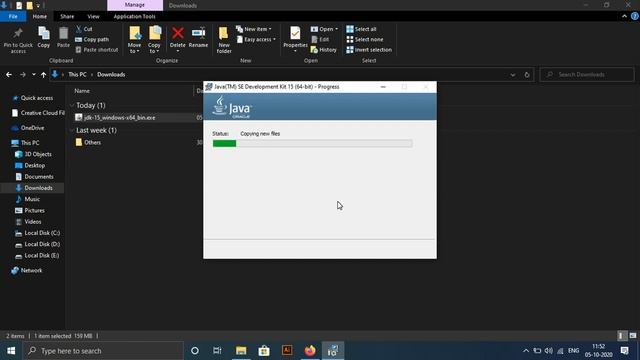This screenshot has width=640, height=360.
Task: Open Adobe Illustrator from the taskbar
Action: click(287, 351)
